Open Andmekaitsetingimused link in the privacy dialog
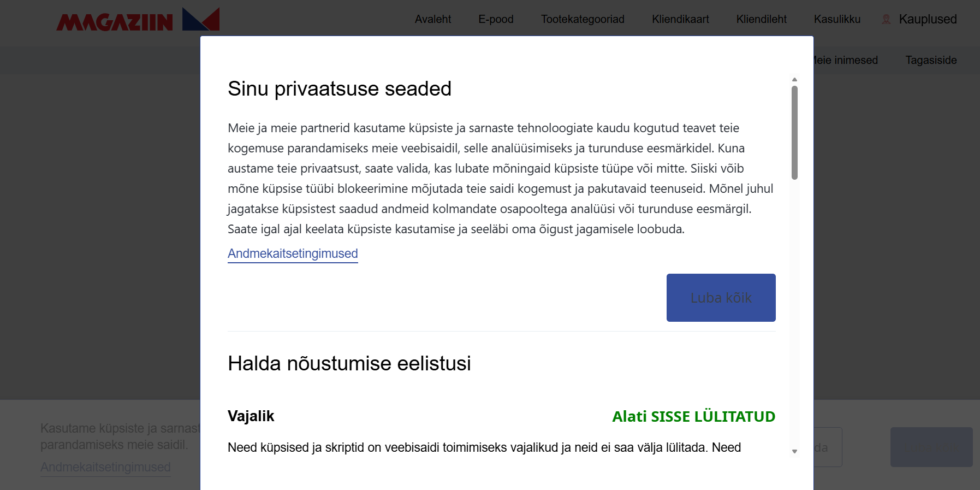 pos(293,254)
